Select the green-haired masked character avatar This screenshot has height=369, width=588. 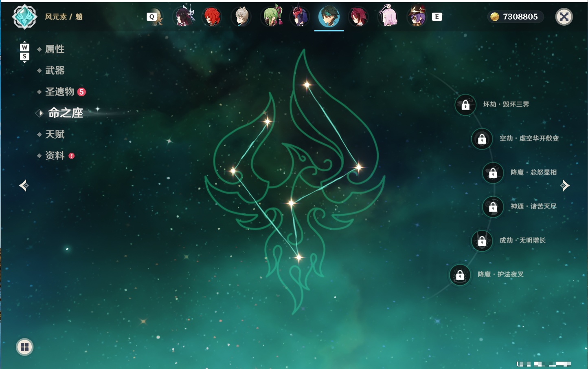coord(272,16)
